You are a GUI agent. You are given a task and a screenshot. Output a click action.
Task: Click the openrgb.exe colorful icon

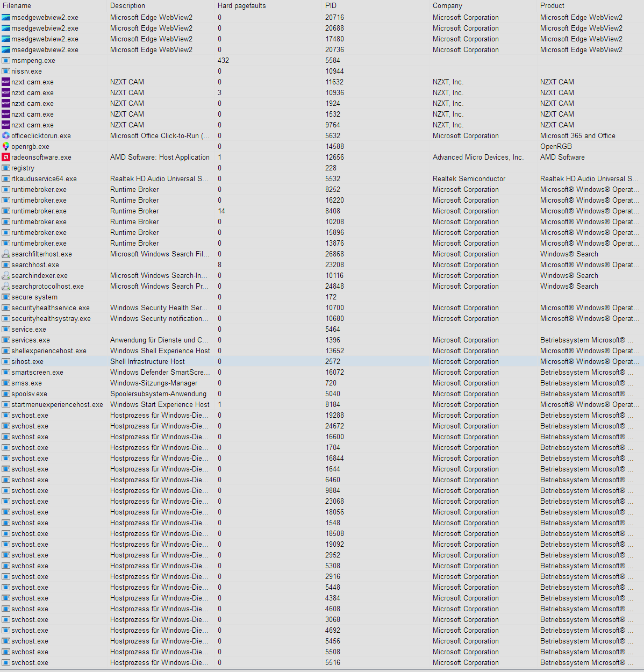pos(6,146)
